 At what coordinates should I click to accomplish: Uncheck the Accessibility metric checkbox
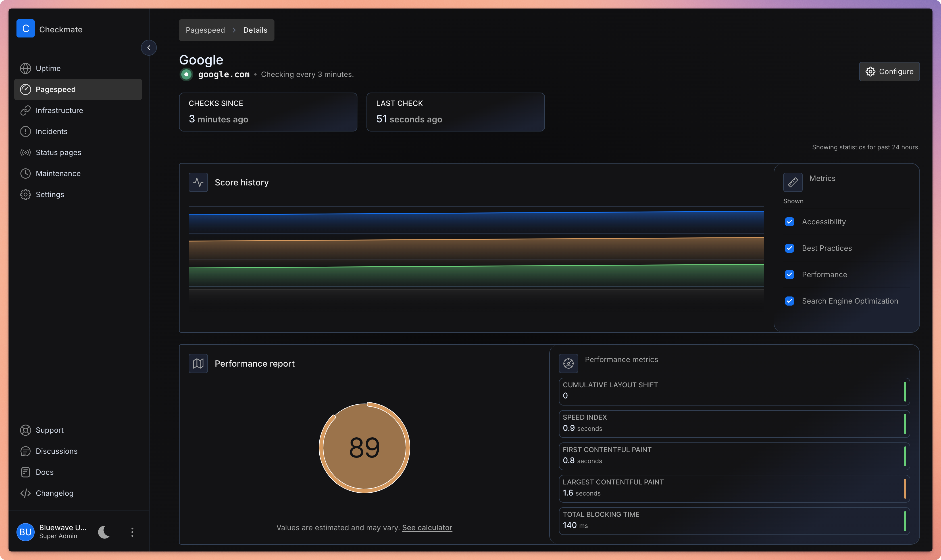(x=789, y=222)
